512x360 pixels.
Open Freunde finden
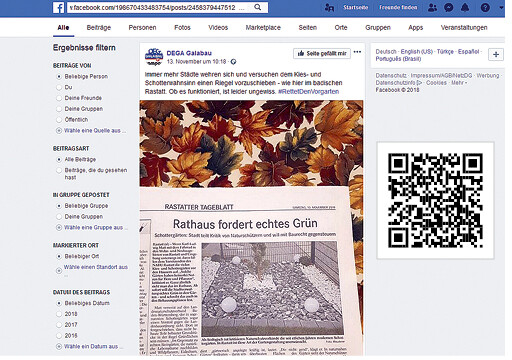pos(398,7)
